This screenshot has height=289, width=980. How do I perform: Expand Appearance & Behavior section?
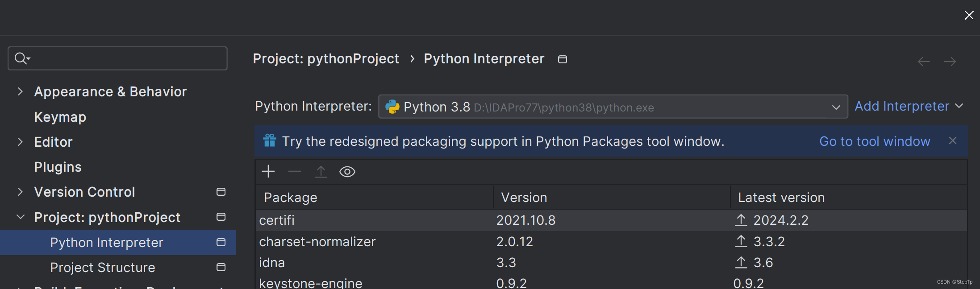pyautogui.click(x=20, y=91)
